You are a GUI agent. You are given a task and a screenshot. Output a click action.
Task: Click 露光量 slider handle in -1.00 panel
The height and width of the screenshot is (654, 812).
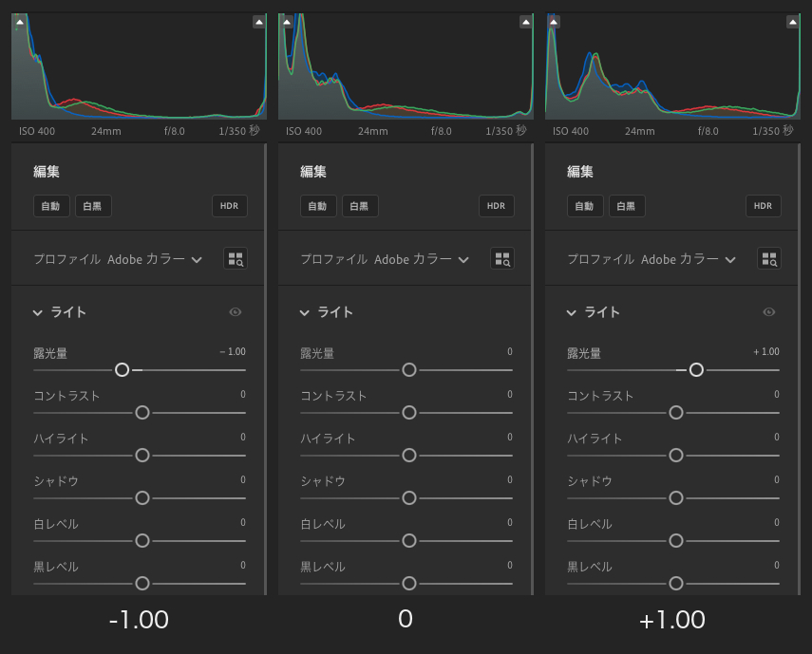[x=123, y=370]
